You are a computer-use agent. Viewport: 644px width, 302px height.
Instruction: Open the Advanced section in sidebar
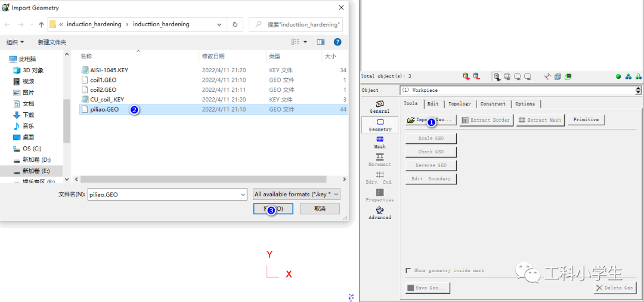click(x=380, y=213)
